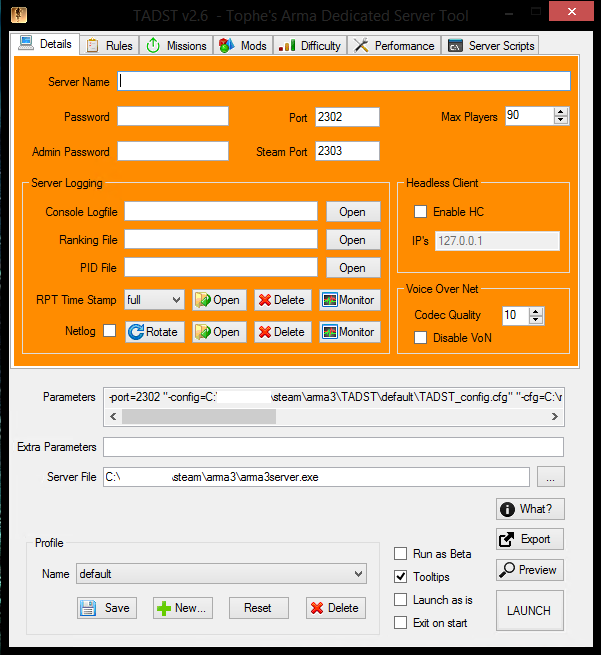Open the Server Scripts tab

pyautogui.click(x=490, y=46)
